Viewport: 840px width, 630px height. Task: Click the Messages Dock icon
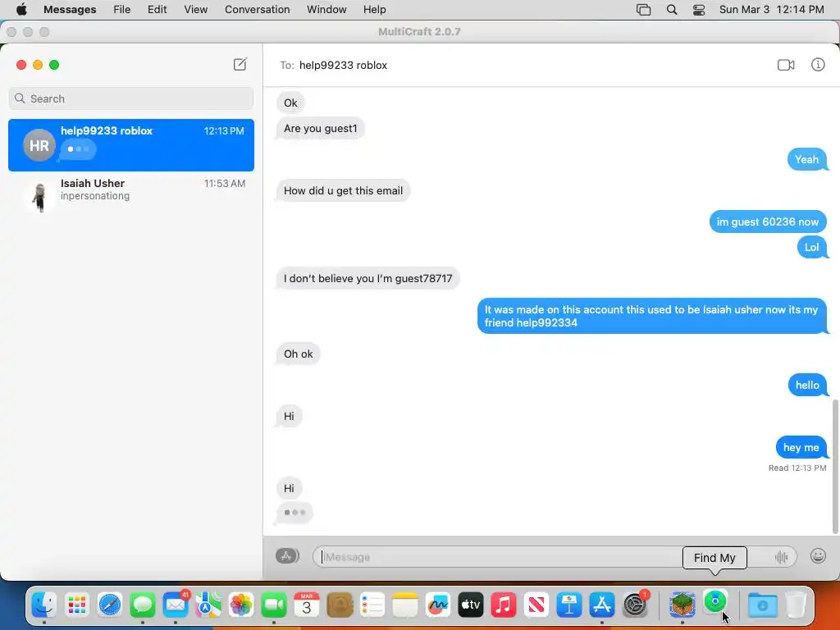click(143, 605)
